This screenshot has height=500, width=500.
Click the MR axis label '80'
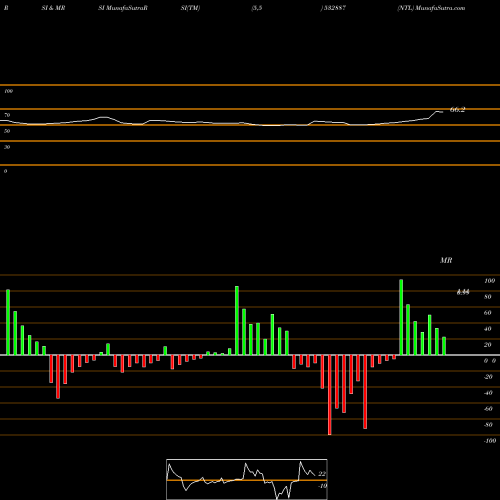[488, 297]
